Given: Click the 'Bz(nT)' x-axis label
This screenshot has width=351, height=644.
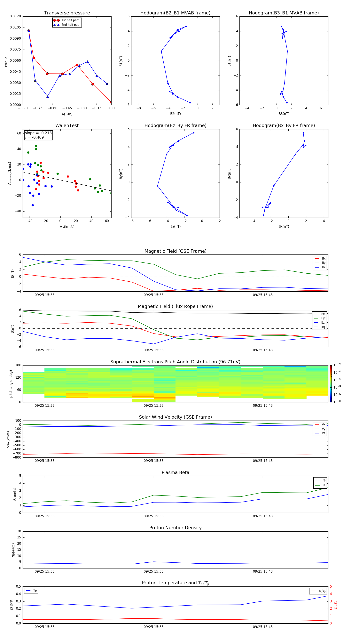Looking at the screenshot, I should pyautogui.click(x=175, y=227).
